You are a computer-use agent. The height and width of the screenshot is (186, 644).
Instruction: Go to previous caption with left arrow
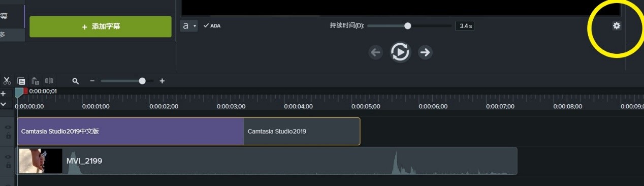pos(375,52)
